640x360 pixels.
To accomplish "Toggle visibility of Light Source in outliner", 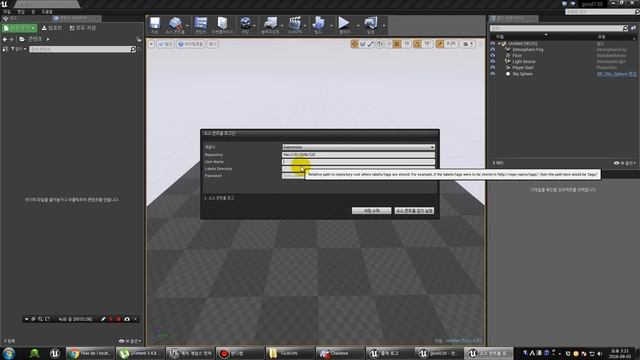I will tap(493, 62).
